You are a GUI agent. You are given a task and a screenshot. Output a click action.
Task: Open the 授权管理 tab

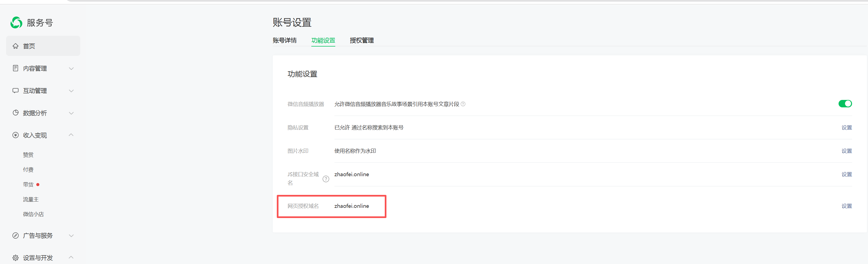point(362,40)
